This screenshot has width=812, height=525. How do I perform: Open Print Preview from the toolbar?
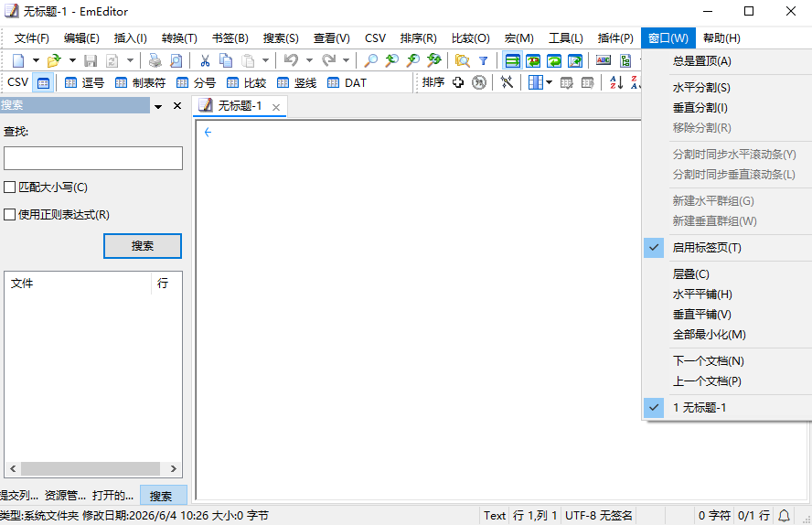(x=176, y=60)
